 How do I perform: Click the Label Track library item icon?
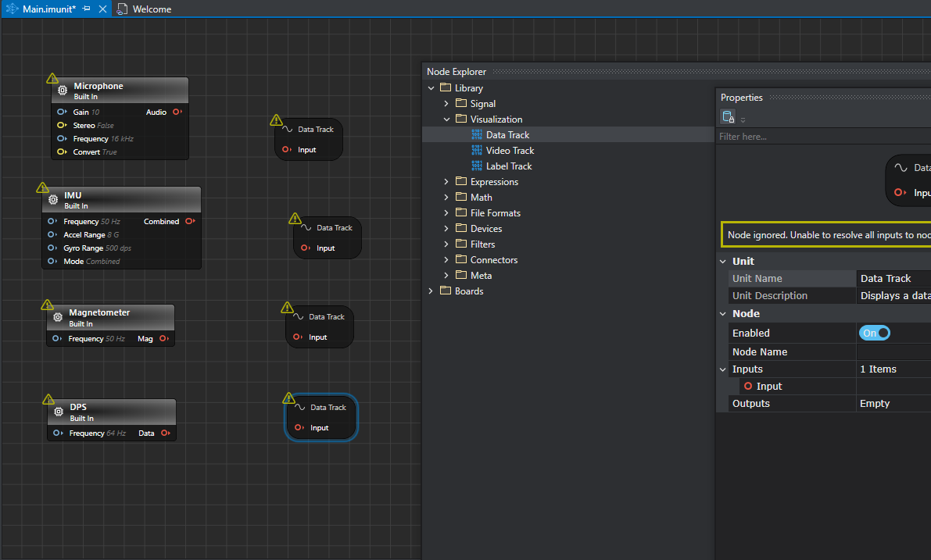477,166
